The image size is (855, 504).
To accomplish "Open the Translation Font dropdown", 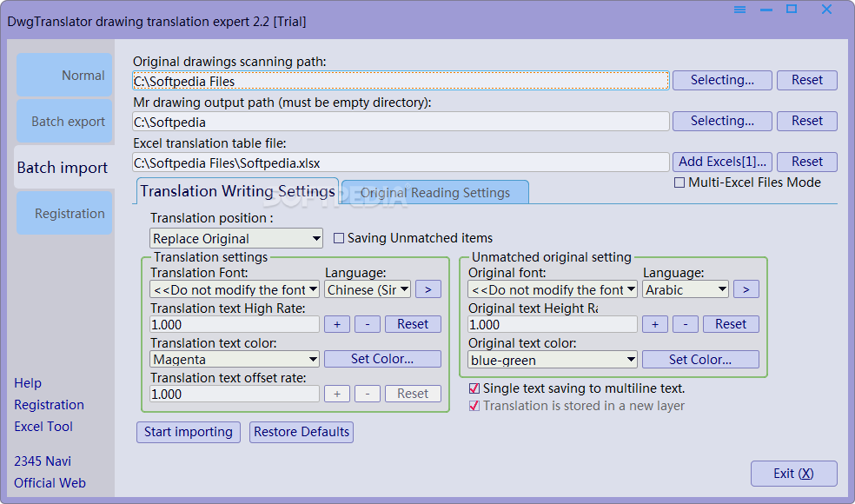I will click(x=235, y=289).
